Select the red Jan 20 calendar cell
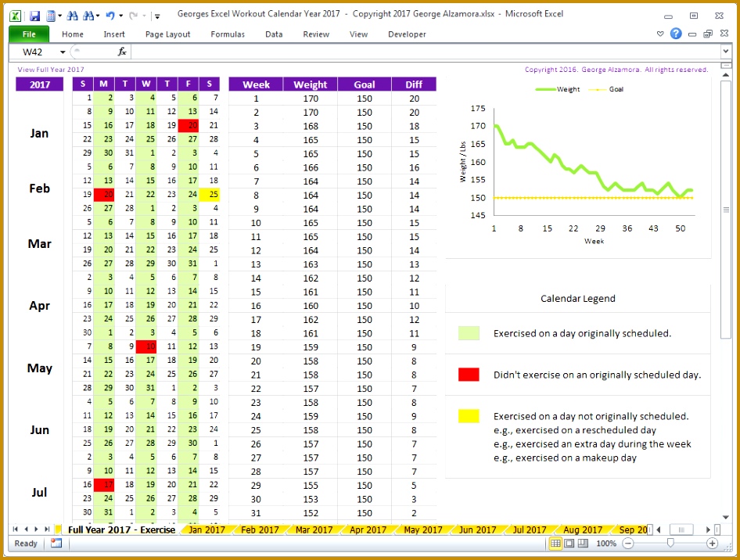Screen dimensions: 740x560 (188, 125)
